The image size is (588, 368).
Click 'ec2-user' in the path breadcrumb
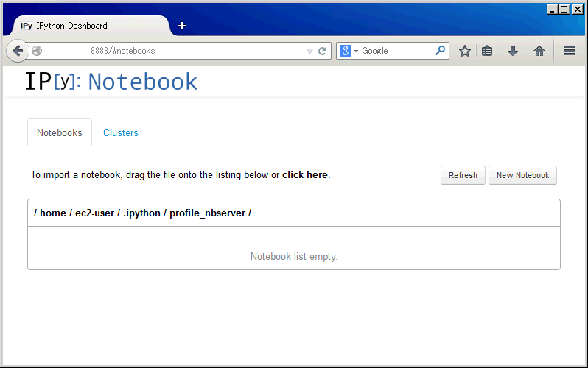[x=94, y=213]
